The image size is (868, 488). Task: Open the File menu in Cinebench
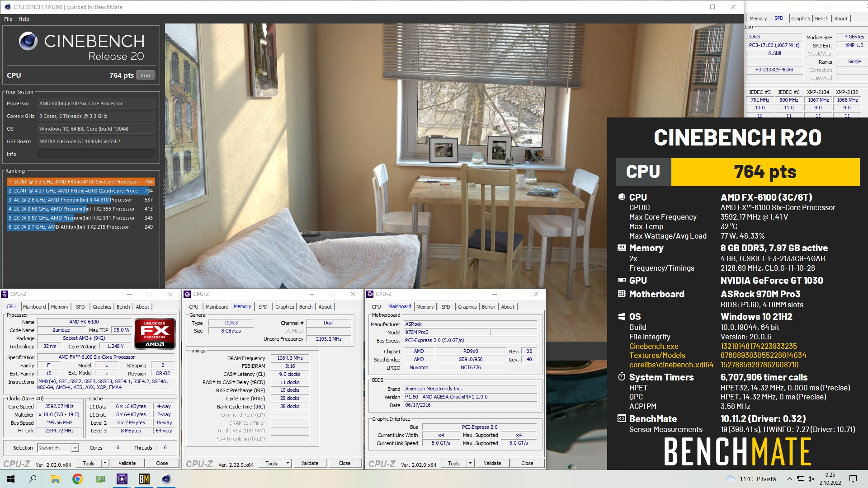click(x=8, y=19)
